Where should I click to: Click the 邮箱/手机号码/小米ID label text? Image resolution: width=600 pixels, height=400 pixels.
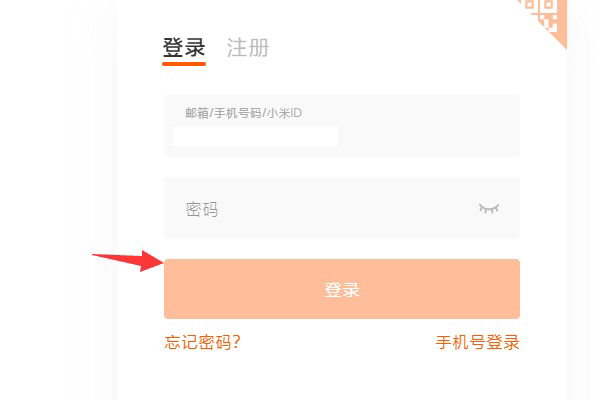point(243,113)
